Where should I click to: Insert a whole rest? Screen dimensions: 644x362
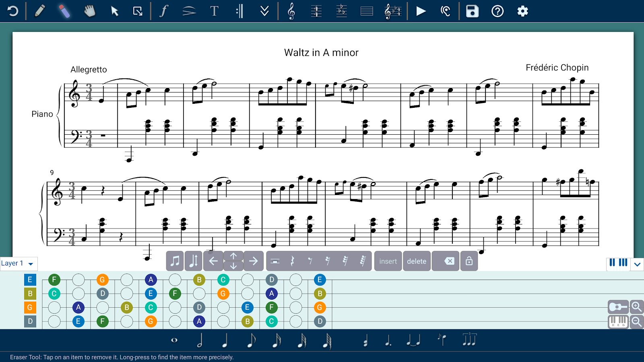(x=275, y=261)
